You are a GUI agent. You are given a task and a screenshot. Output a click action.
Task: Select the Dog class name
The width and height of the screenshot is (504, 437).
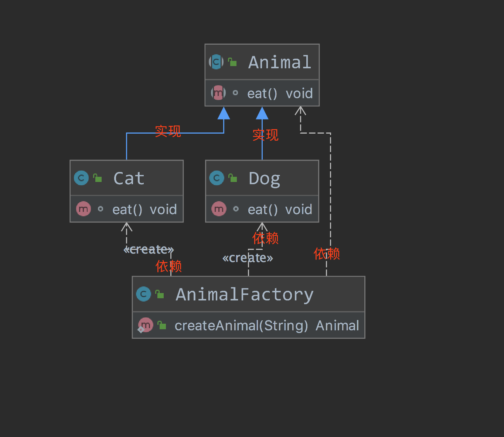(264, 178)
